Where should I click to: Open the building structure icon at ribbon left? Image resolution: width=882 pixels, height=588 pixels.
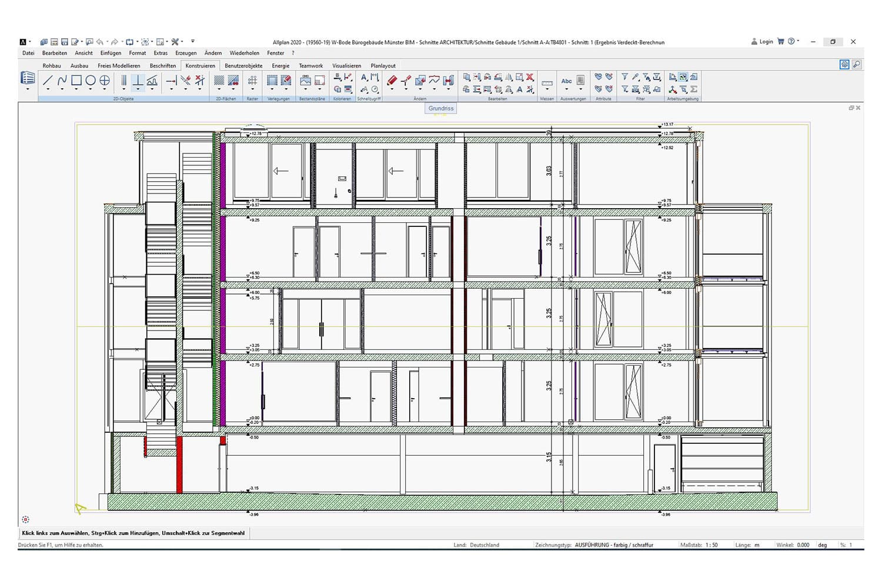[28, 78]
